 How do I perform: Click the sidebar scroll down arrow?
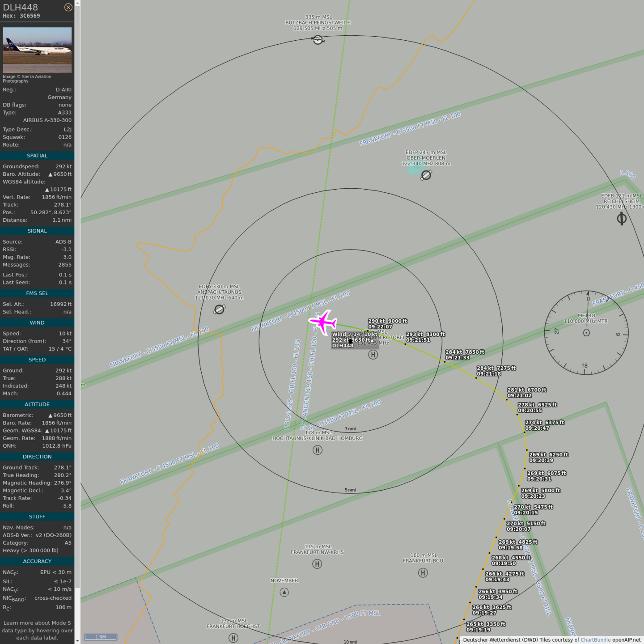[x=77, y=640]
